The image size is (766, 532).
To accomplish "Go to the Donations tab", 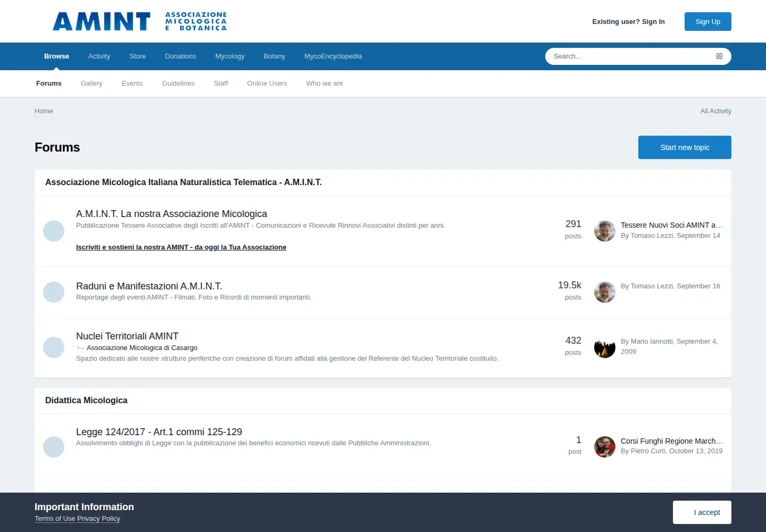I will (x=180, y=56).
